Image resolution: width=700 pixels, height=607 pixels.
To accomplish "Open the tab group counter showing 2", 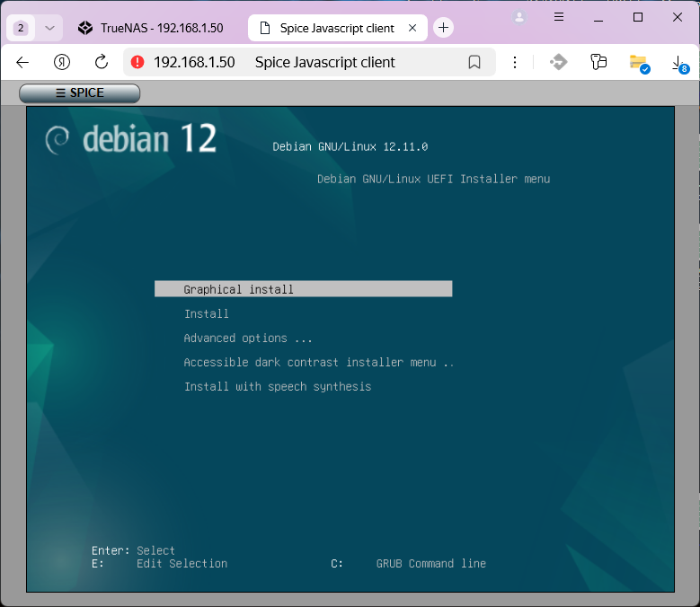I will pos(21,28).
